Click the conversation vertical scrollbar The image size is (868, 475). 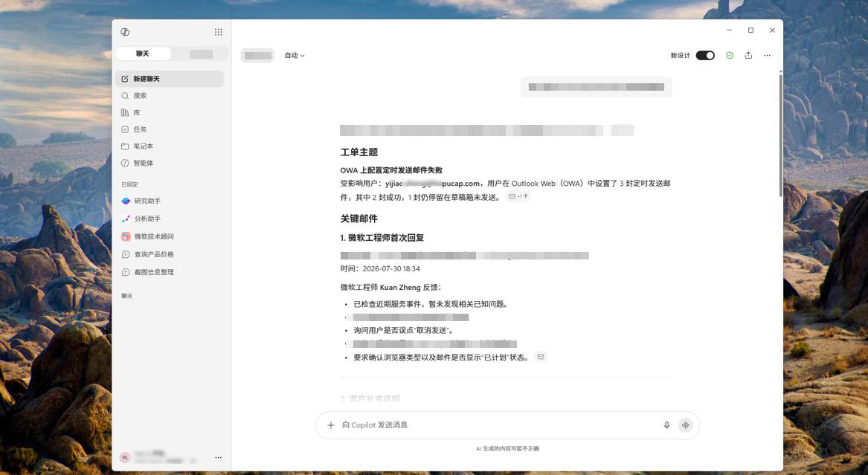pos(780,135)
